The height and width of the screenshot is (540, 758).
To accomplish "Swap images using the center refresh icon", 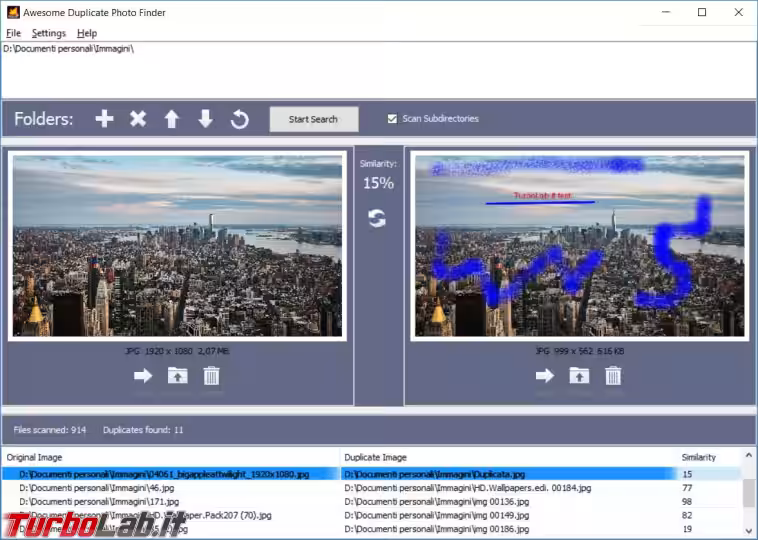I will coord(377,218).
